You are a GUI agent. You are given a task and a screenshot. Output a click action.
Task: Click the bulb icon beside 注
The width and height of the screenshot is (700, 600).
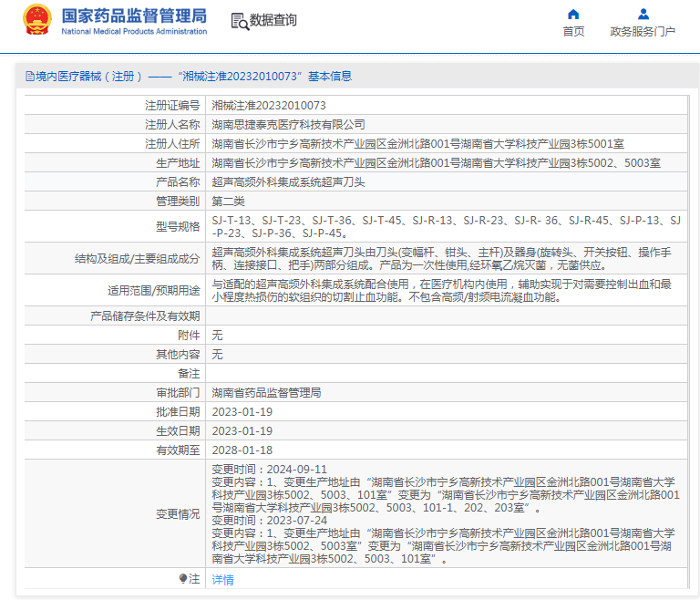click(183, 579)
